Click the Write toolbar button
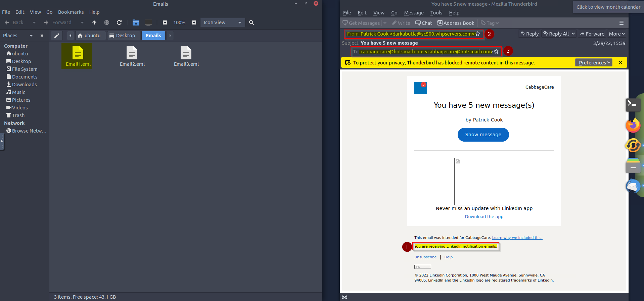 pos(401,23)
